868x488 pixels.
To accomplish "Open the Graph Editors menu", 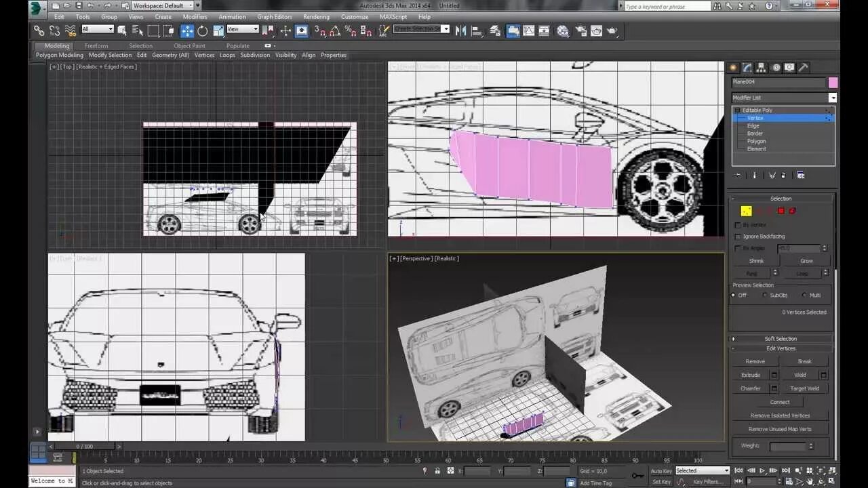I will (x=275, y=17).
